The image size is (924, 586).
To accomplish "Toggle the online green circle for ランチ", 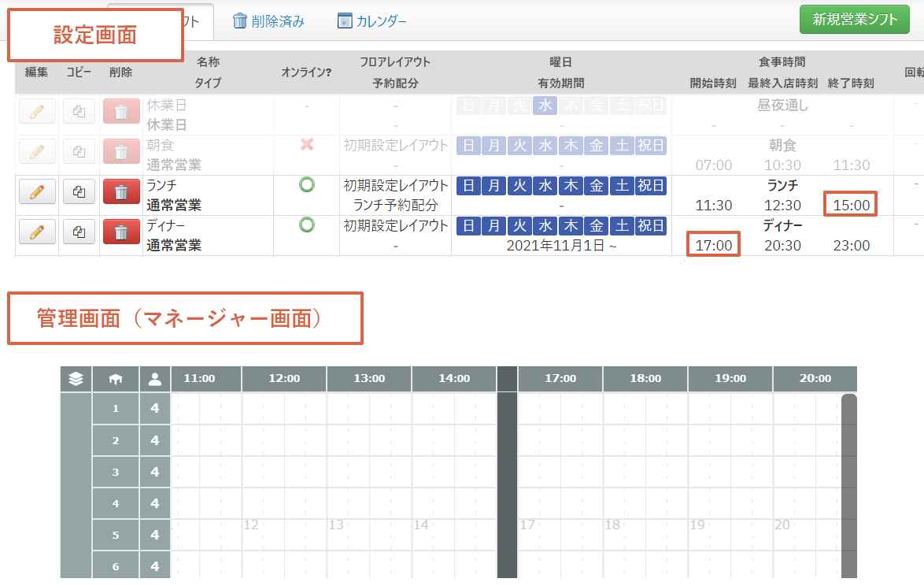I will click(307, 185).
